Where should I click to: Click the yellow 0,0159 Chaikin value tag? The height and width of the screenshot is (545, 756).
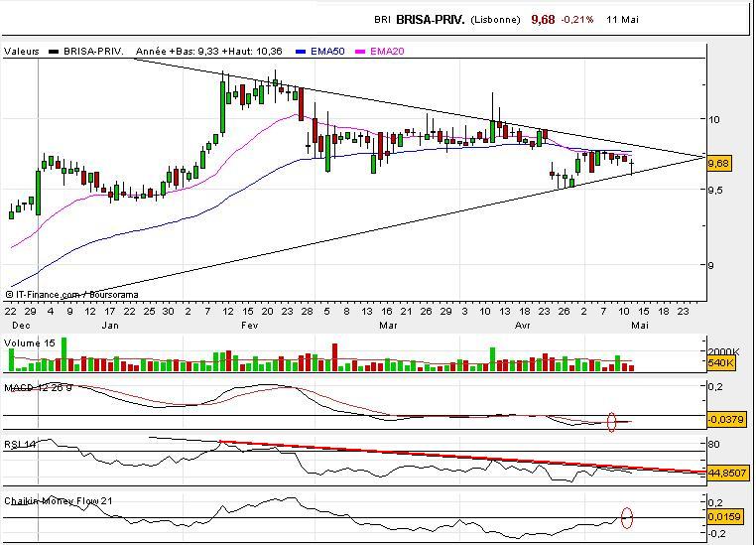click(724, 517)
